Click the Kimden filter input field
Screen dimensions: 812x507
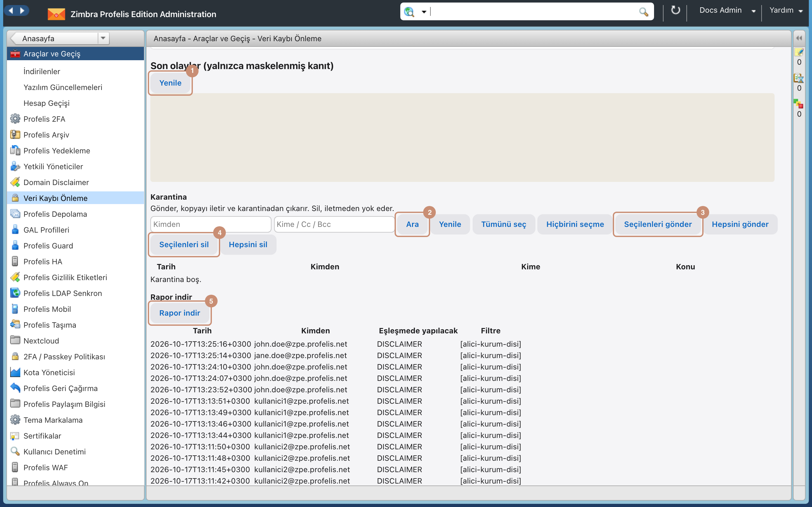(211, 224)
